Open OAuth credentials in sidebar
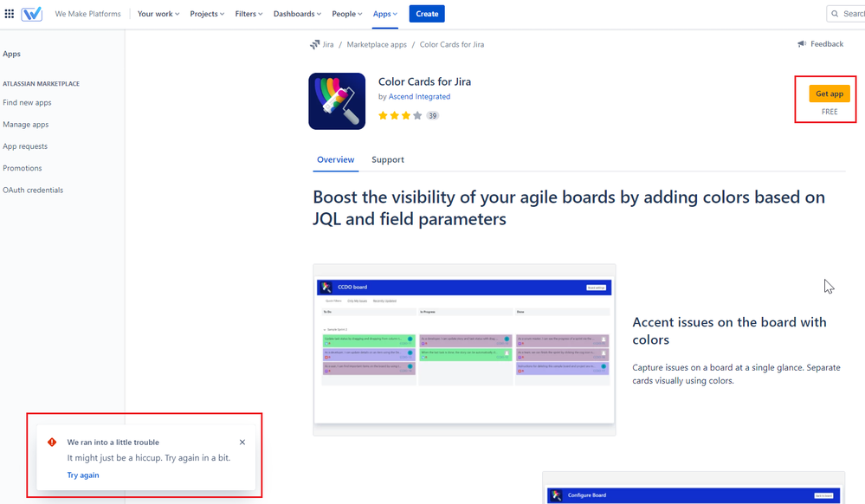Screen dimensions: 865x504 point(33,190)
